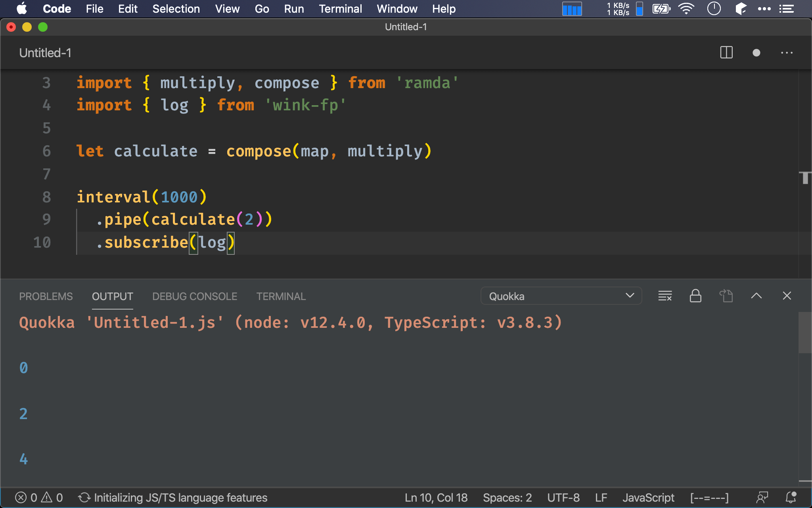Click line number 6 in the gutter

click(x=47, y=151)
